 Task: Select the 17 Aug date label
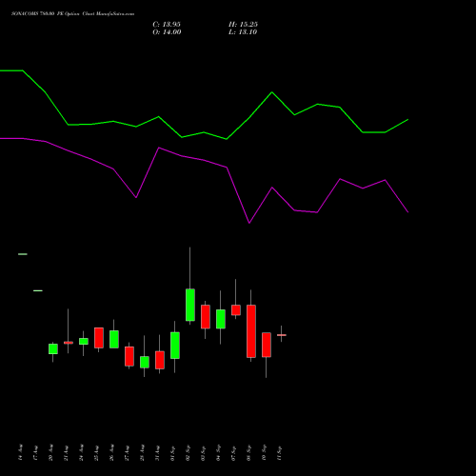click(36, 453)
